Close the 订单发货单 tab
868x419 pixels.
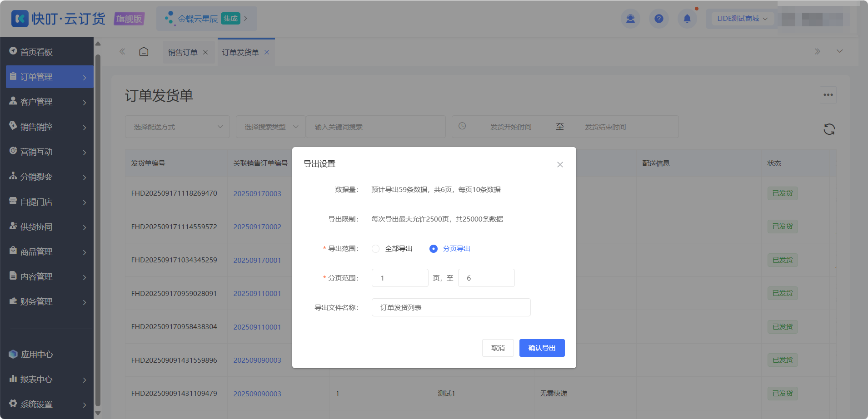click(267, 52)
